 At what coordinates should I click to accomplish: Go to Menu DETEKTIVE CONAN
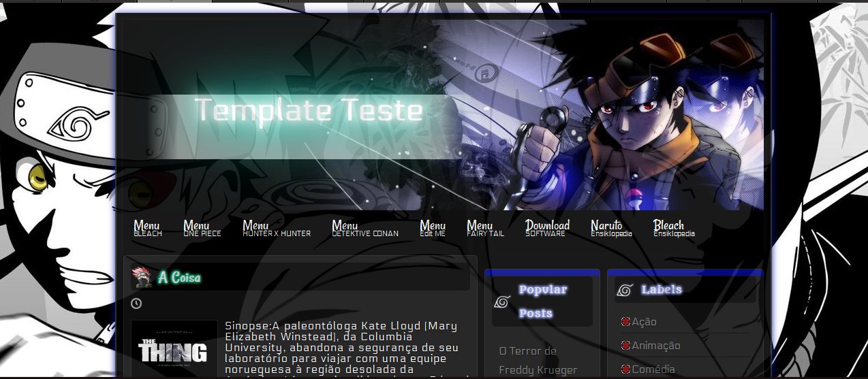tap(365, 229)
